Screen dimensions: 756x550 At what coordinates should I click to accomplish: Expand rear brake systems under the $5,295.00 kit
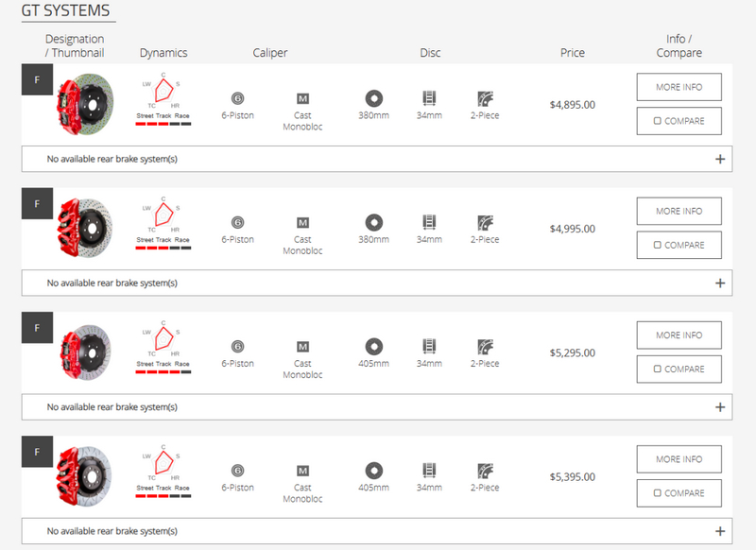coord(720,406)
